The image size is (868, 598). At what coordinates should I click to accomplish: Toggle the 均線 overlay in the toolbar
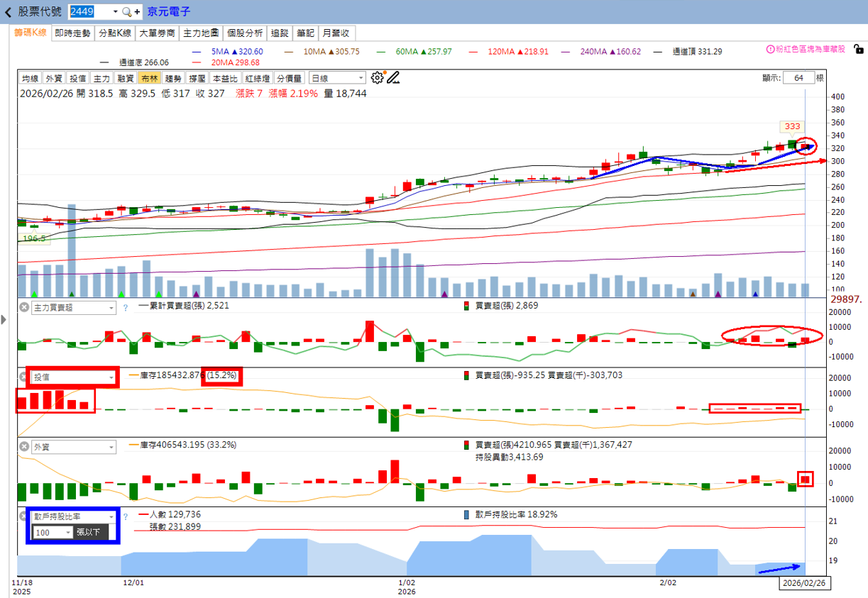click(x=31, y=77)
